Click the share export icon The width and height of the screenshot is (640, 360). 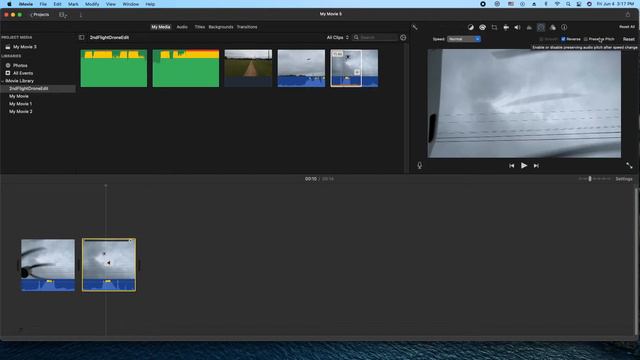pos(628,14)
